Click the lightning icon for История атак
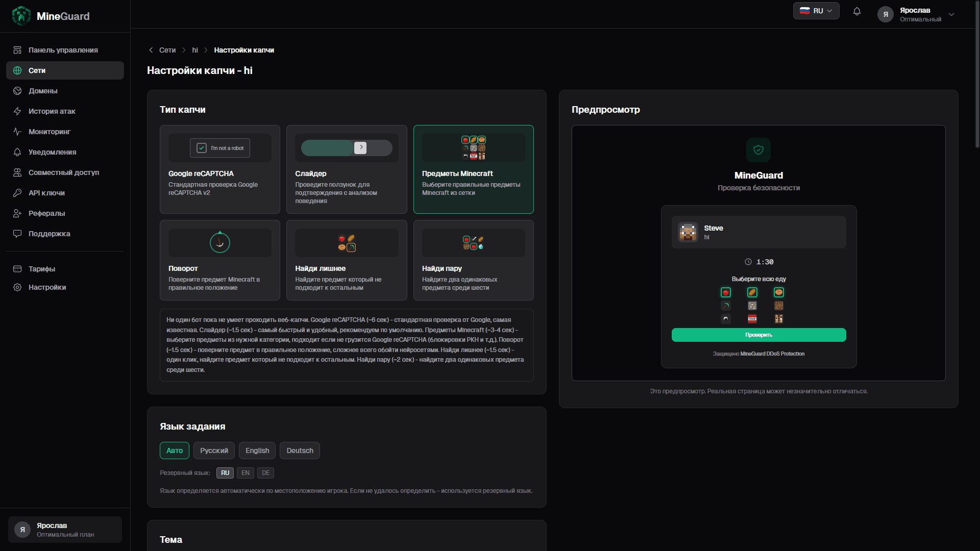This screenshot has width=980, height=551. [17, 111]
